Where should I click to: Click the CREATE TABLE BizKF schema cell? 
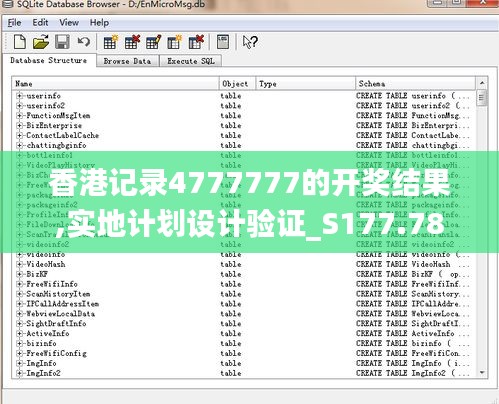point(413,274)
